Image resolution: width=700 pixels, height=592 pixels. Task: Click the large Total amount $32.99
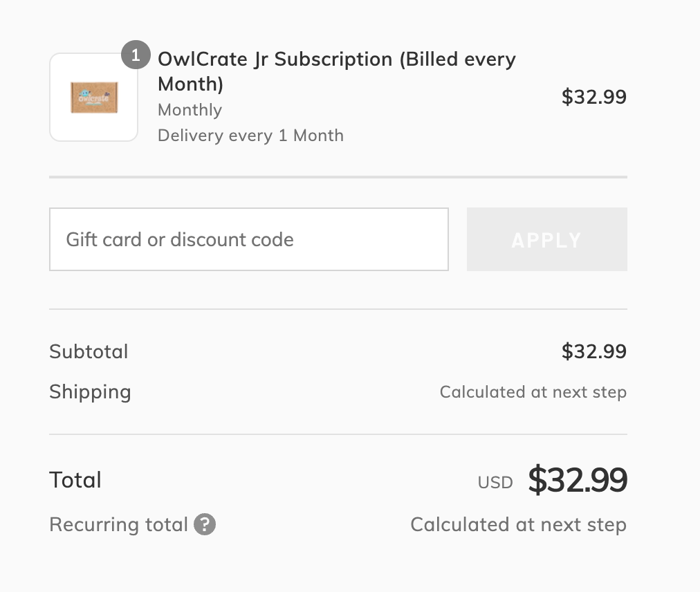pos(578,480)
